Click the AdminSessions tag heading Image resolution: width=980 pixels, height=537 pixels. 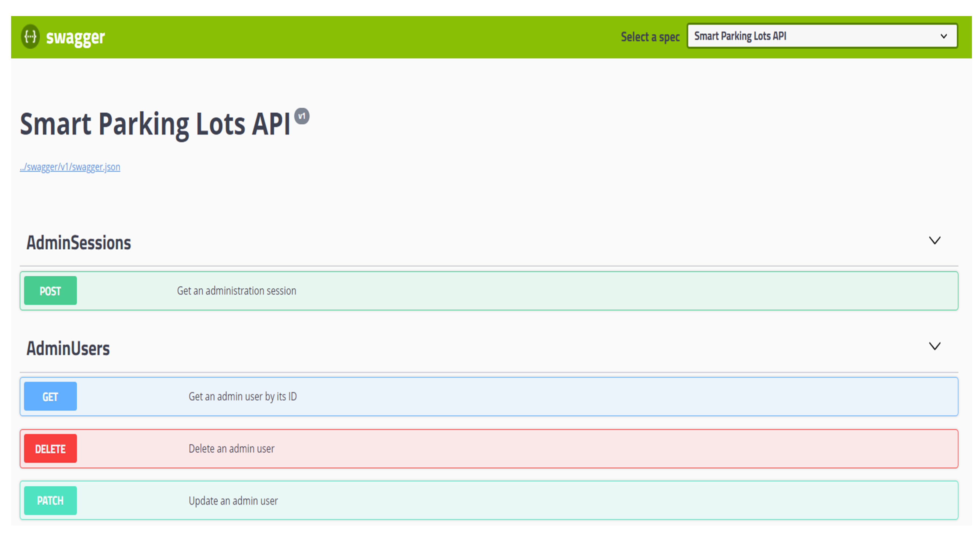coord(78,243)
